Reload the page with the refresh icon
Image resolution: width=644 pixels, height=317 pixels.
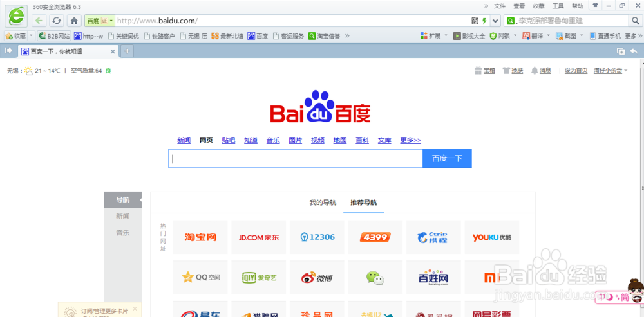coord(57,21)
